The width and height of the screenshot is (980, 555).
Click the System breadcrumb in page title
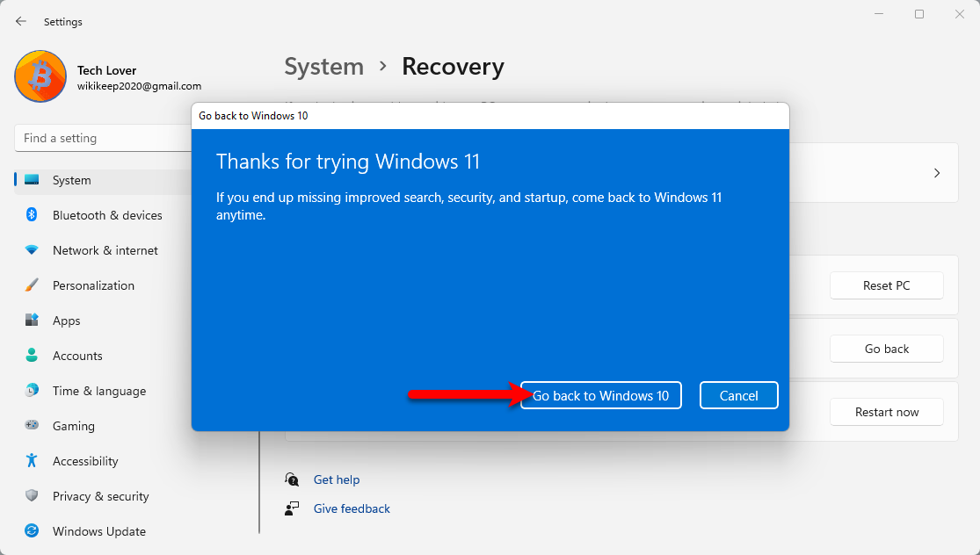click(x=323, y=67)
